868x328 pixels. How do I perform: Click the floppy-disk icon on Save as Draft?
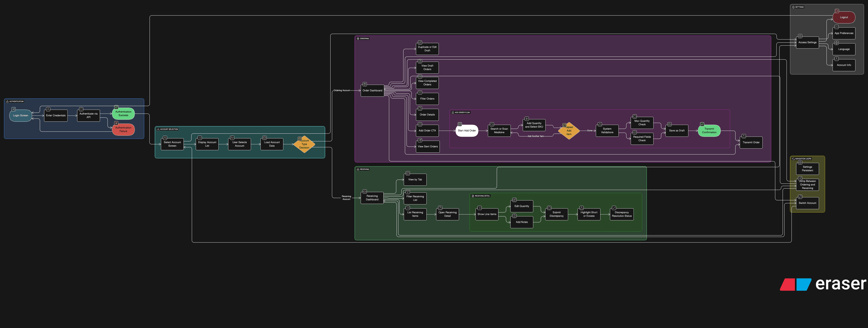(670, 124)
